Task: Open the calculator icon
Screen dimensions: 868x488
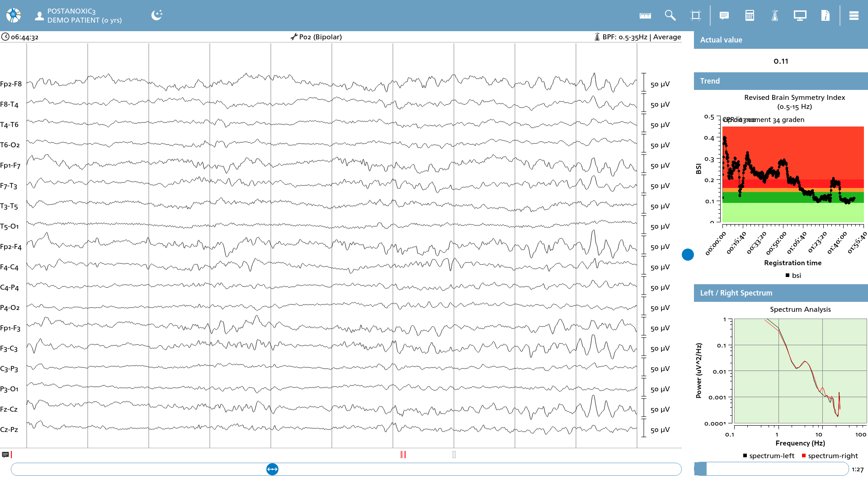Action: [x=750, y=15]
